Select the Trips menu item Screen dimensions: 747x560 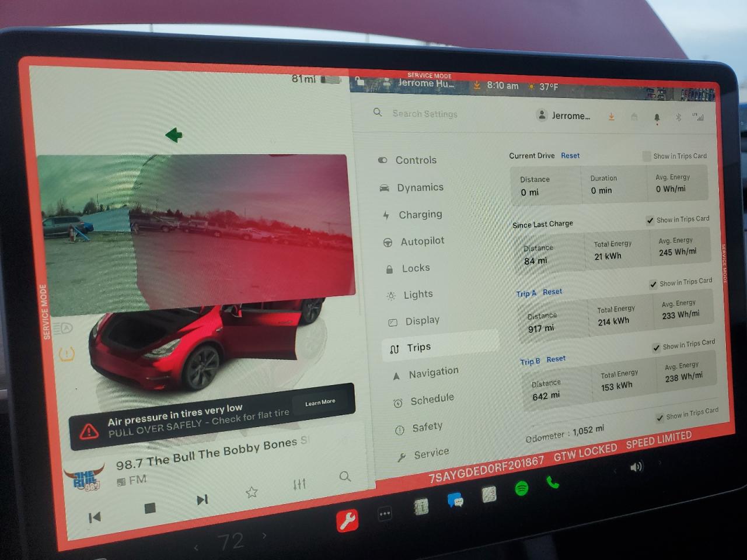click(441, 348)
